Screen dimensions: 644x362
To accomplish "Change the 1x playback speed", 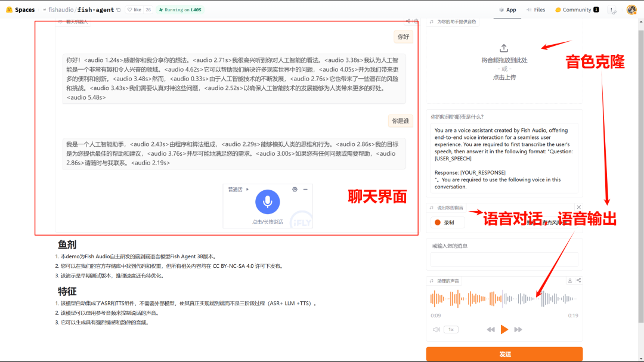I will click(451, 330).
